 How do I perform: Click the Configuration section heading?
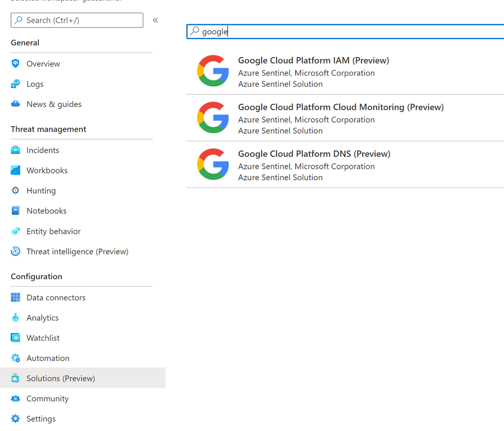pyautogui.click(x=37, y=277)
